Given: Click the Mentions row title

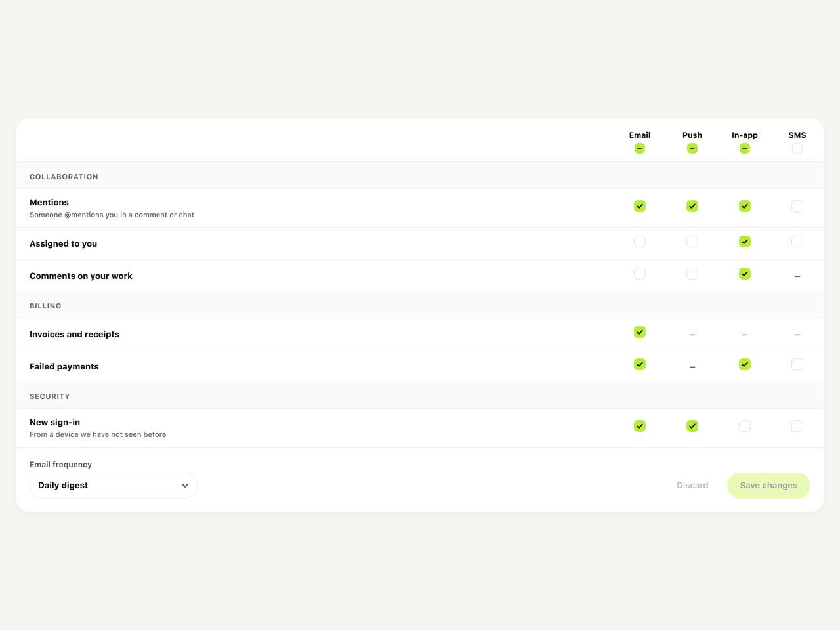Looking at the screenshot, I should 49,203.
